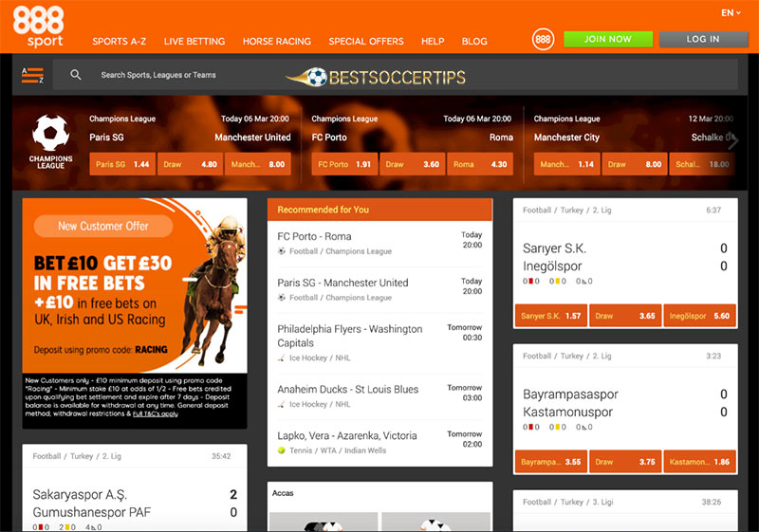Open the EN language dropdown
The height and width of the screenshot is (532, 759).
[x=731, y=13]
